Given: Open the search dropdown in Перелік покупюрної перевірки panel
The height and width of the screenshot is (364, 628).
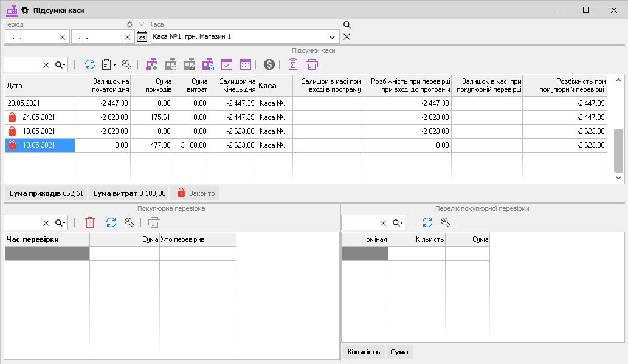Looking at the screenshot, I should coord(398,223).
